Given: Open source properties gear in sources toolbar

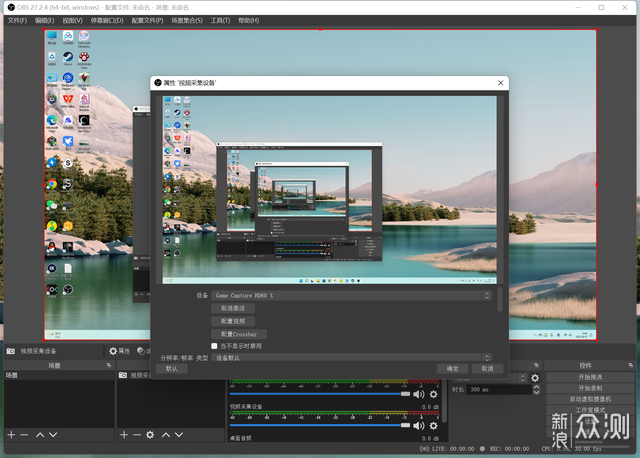Looking at the screenshot, I should coord(150,435).
